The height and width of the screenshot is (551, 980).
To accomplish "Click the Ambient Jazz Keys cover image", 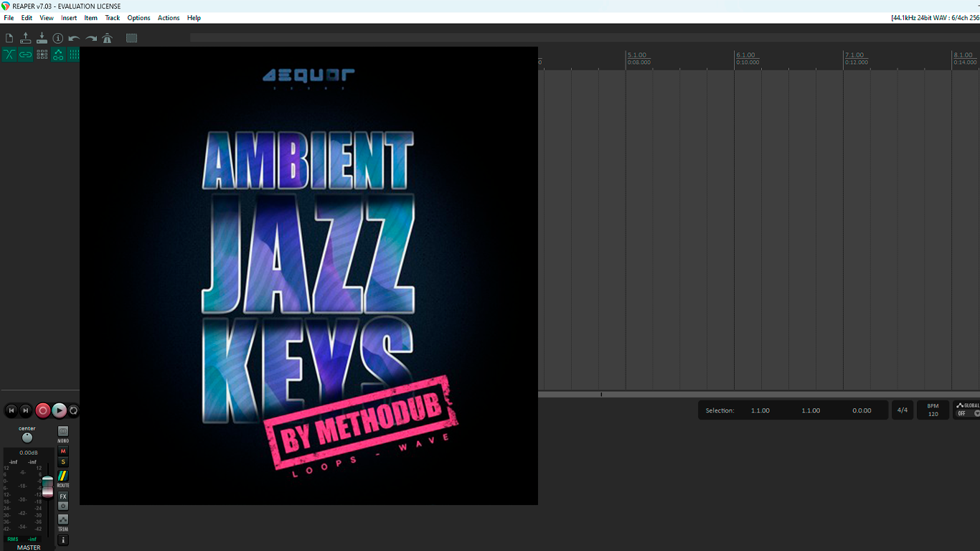I will pos(308,275).
